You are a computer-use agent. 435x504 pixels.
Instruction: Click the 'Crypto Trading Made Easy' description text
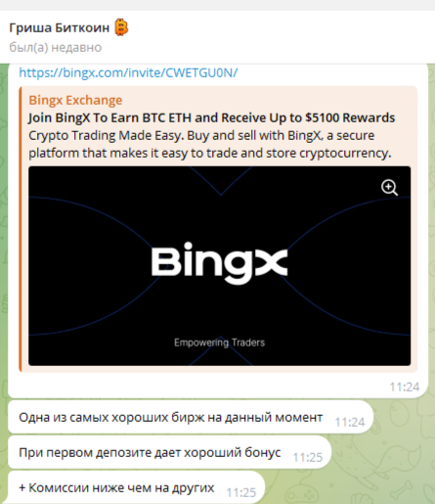click(x=210, y=144)
